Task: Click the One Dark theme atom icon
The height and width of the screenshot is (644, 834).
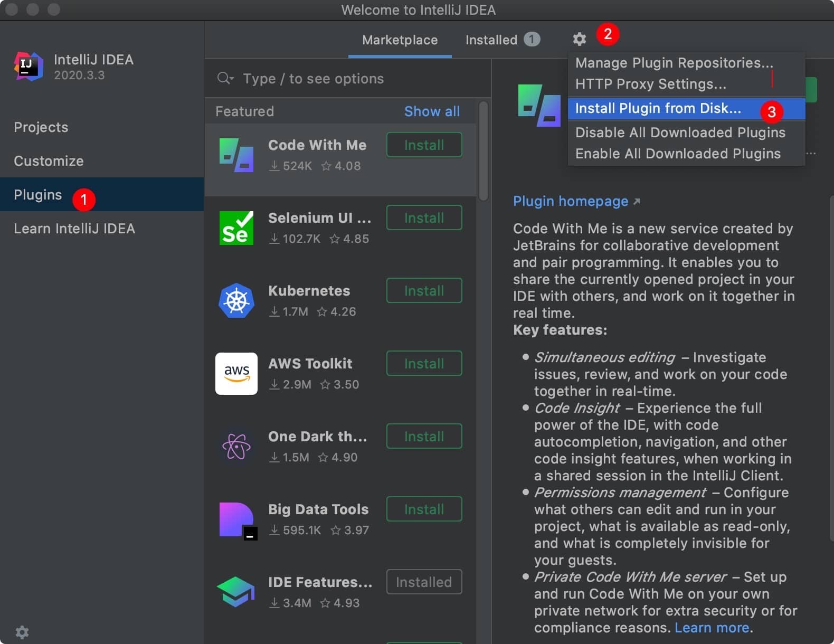Action: [x=236, y=447]
